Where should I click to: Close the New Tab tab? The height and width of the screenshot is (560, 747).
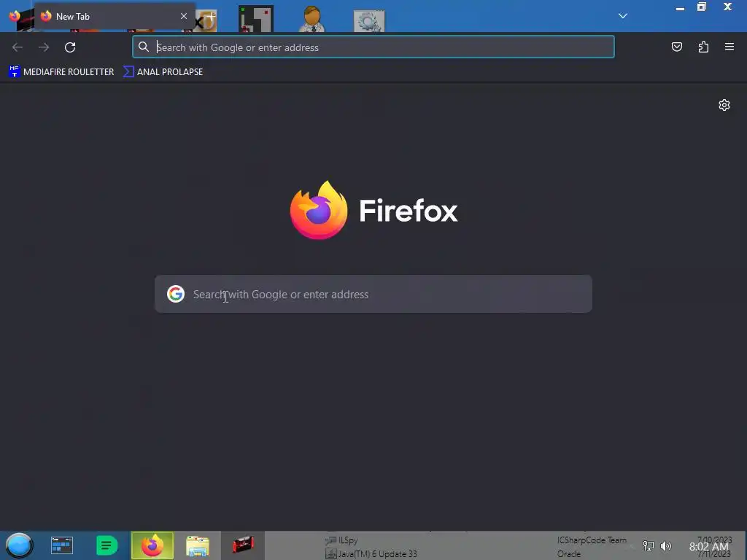[183, 16]
